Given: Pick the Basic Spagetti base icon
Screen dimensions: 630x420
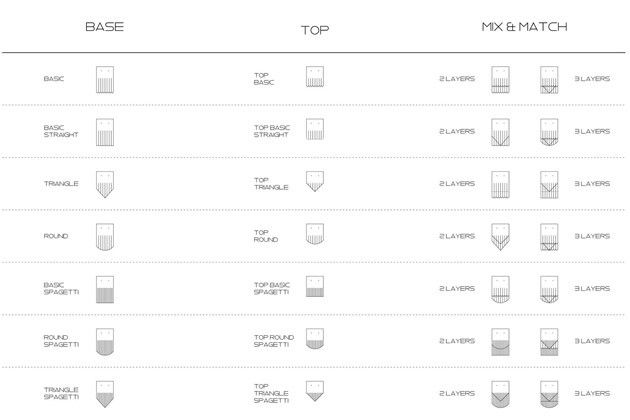Looking at the screenshot, I should (105, 289).
